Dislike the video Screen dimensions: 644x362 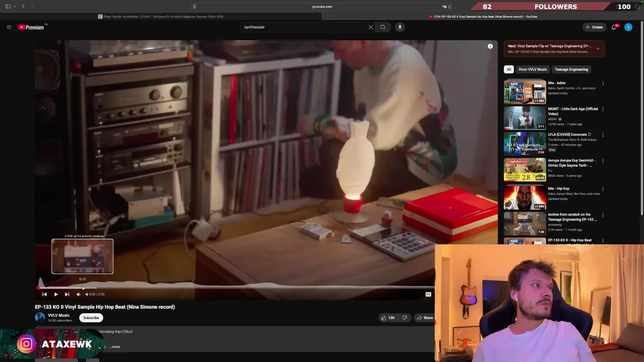tap(405, 318)
